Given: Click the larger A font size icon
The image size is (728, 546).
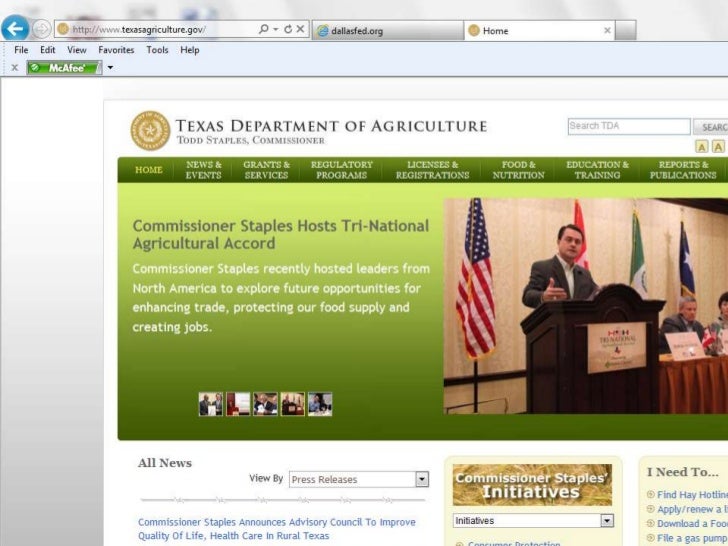Looking at the screenshot, I should point(718,147).
